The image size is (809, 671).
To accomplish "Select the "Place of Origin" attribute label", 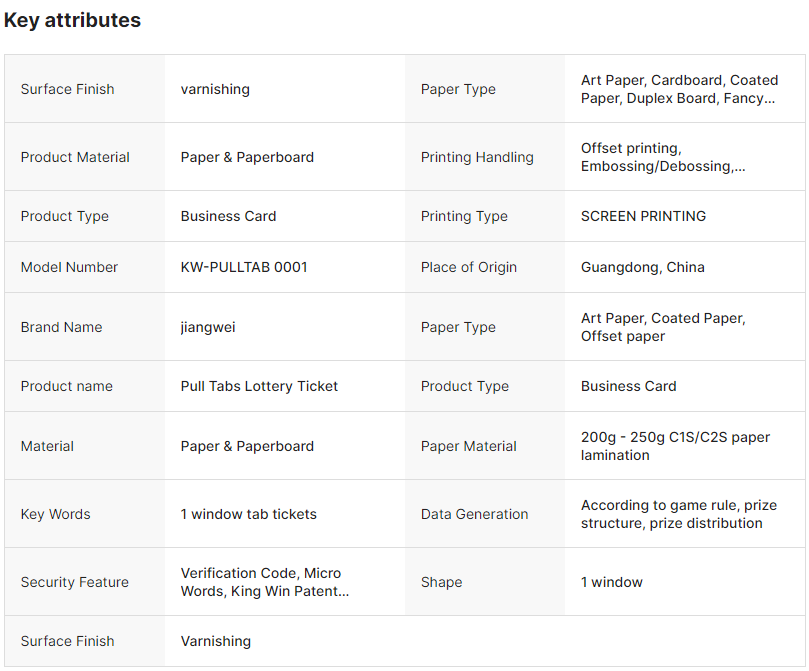I will coord(469,267).
